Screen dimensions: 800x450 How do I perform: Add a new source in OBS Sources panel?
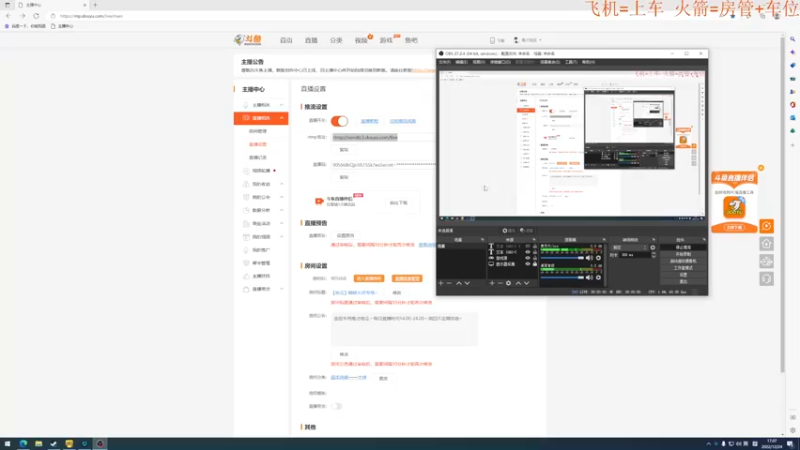[x=492, y=283]
